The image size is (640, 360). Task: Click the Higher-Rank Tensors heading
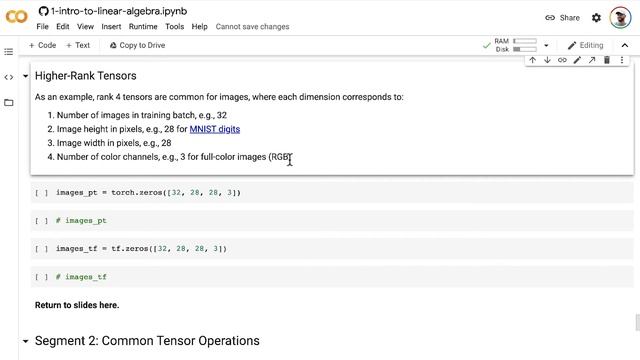[86, 76]
